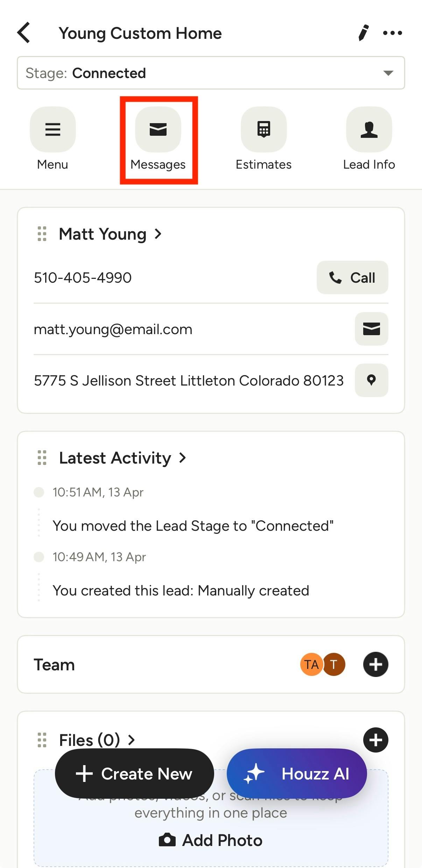Open the Stage Connected dropdown
Image resolution: width=422 pixels, height=868 pixels.
(x=211, y=73)
